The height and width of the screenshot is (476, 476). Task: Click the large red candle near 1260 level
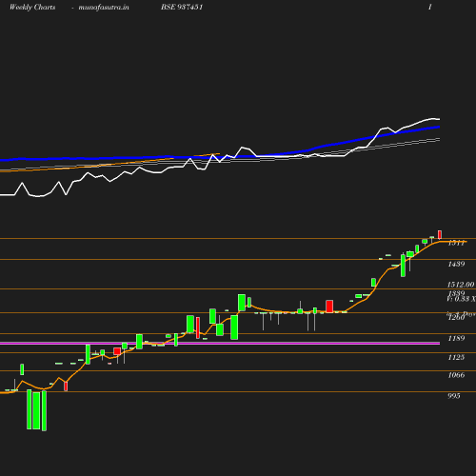(329, 307)
